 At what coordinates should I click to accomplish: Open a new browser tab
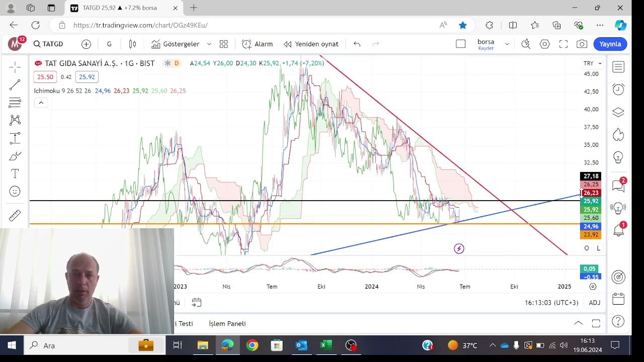[x=194, y=8]
